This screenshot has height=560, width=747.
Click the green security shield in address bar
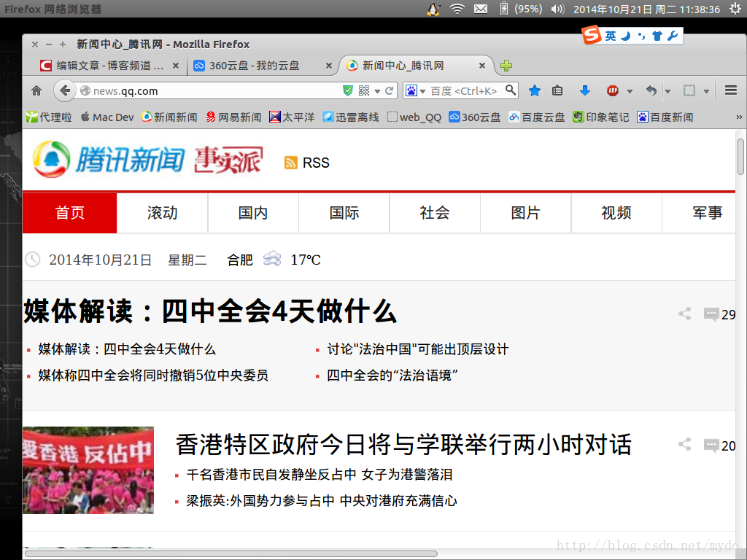click(348, 90)
